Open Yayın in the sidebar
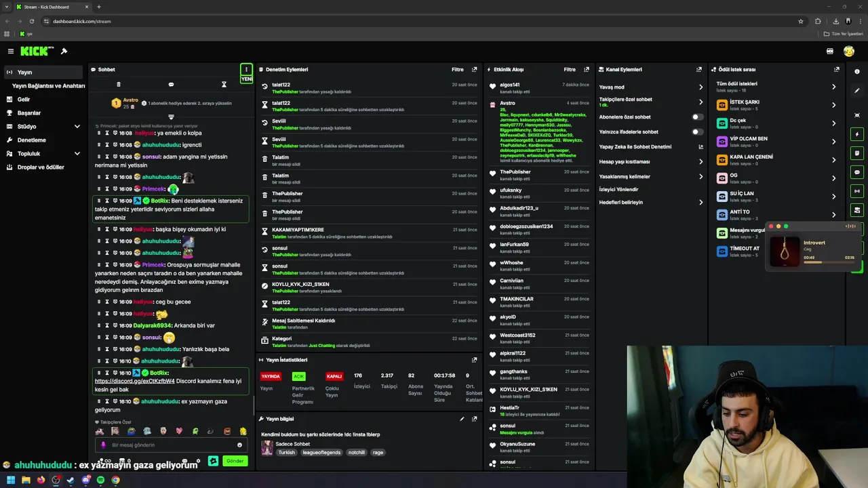Viewport: 868px width, 488px height. (x=43, y=72)
